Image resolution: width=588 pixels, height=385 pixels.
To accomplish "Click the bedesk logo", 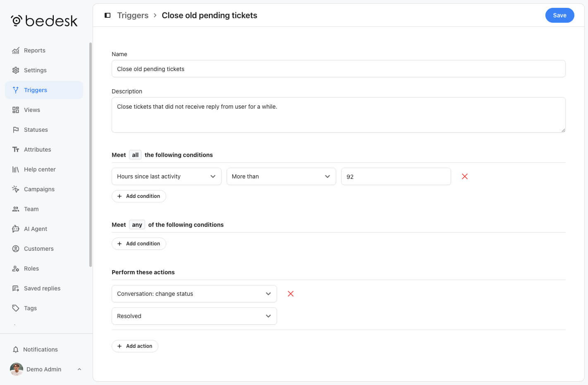I will [44, 21].
